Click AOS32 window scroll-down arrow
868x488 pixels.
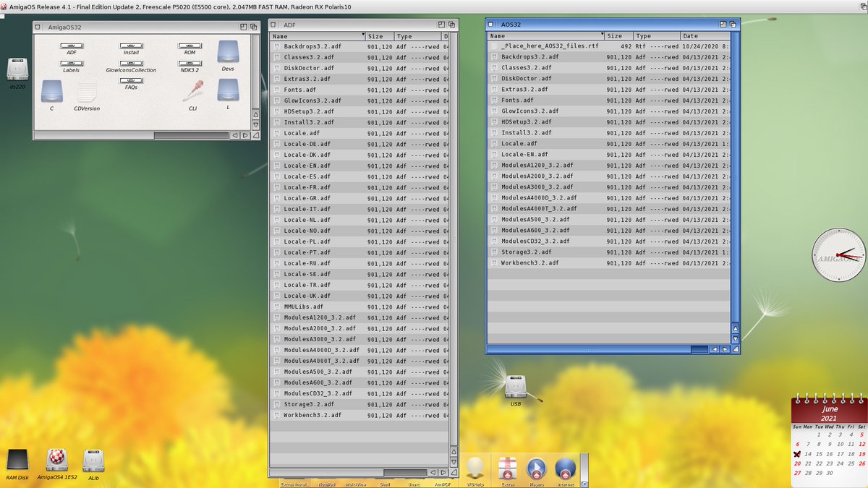click(x=736, y=339)
